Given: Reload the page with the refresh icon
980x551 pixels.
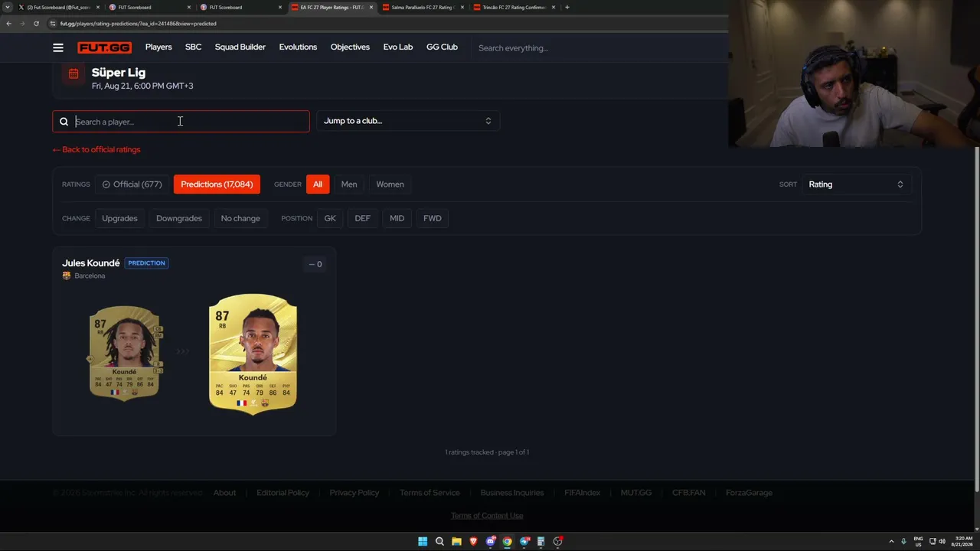Looking at the screenshot, I should tap(36, 24).
